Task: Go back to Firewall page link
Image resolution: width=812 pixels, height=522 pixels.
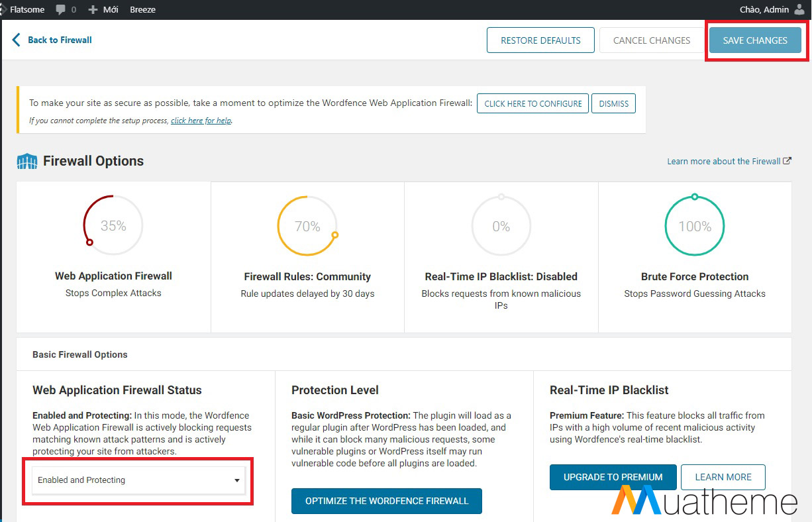Action: pyautogui.click(x=60, y=40)
